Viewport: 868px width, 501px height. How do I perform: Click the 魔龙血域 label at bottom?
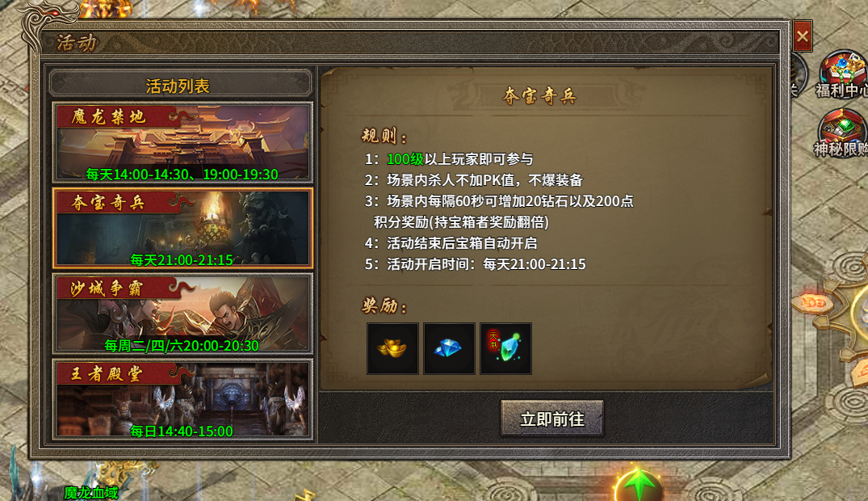tap(91, 492)
